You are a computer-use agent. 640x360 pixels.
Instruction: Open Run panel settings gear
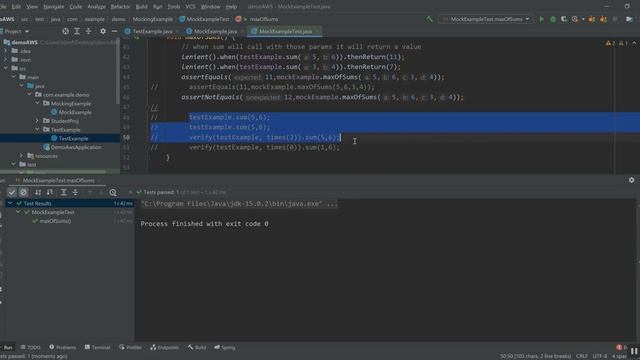point(631,180)
